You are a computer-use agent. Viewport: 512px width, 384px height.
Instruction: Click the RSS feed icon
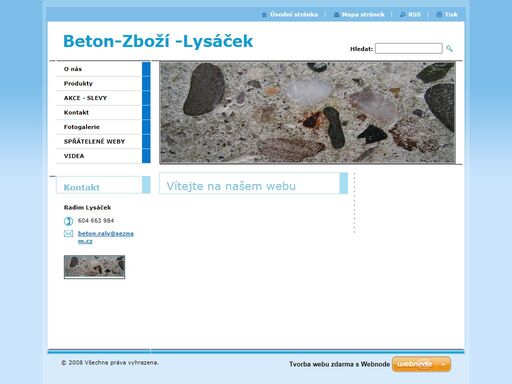click(403, 15)
